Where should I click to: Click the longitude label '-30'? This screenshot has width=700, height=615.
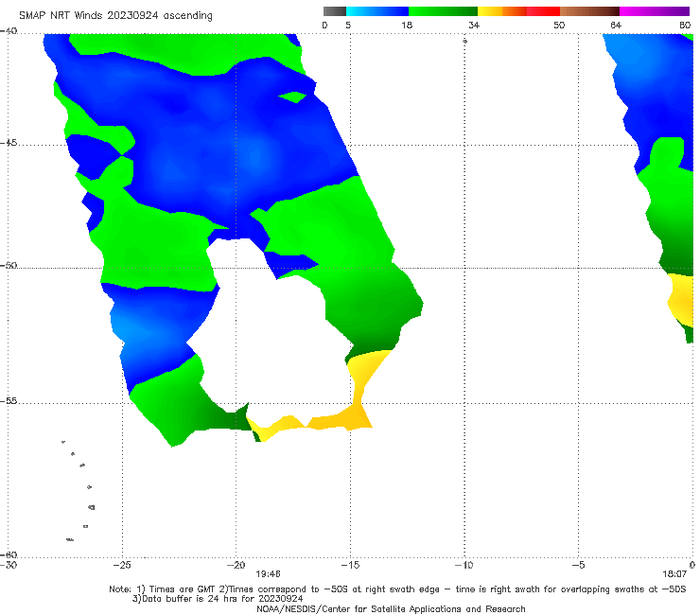[x=9, y=565]
